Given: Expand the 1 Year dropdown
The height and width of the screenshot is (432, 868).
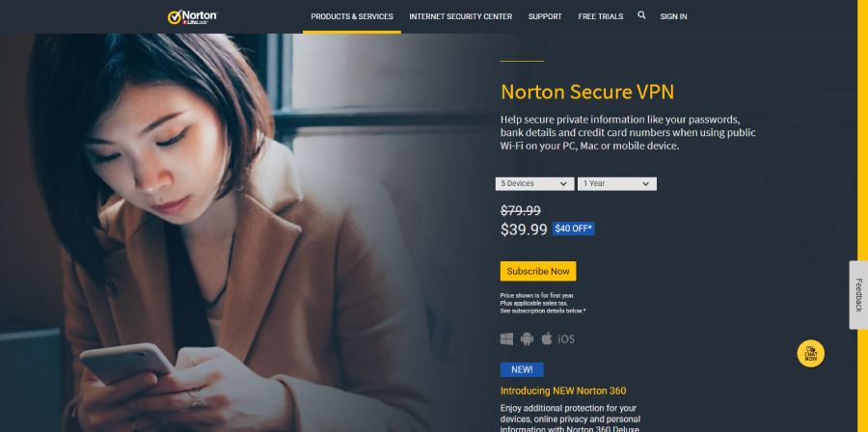Looking at the screenshot, I should pyautogui.click(x=616, y=183).
